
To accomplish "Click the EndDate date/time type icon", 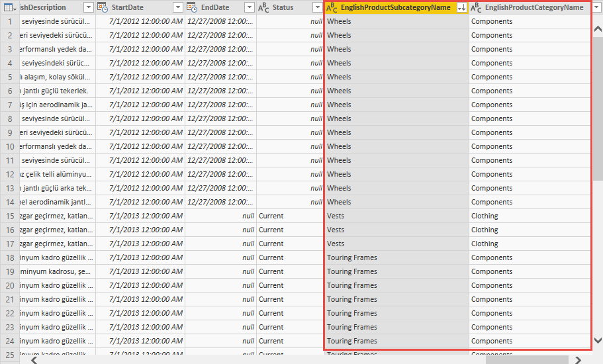I will coord(192,7).
